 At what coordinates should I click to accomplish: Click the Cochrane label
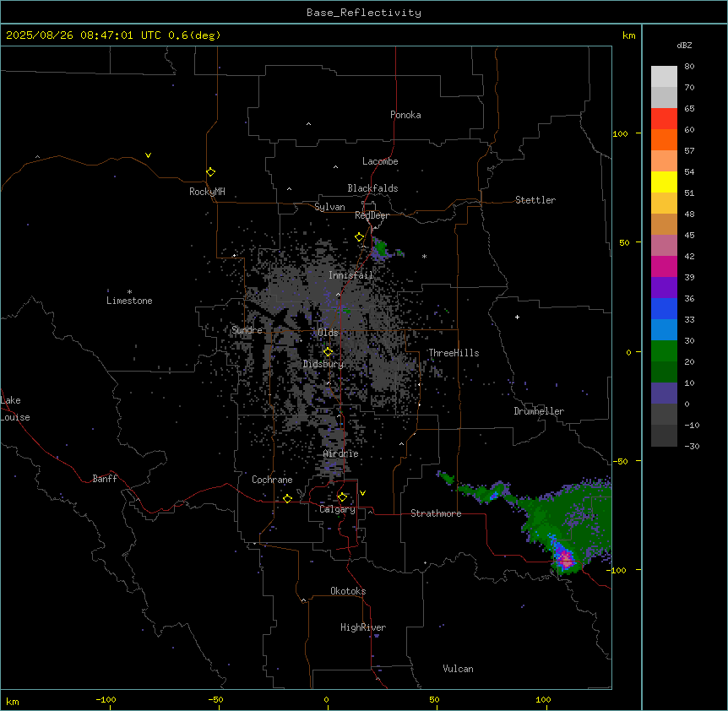tap(272, 480)
